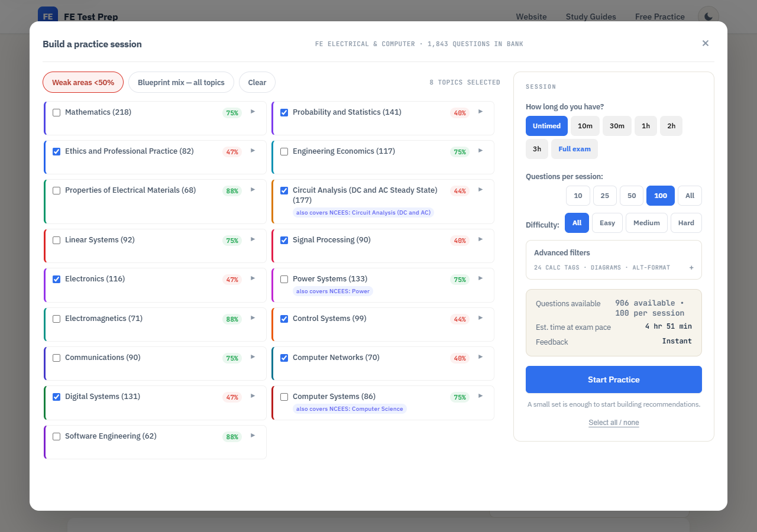Click the FE logo icon
757x532 pixels.
[48, 17]
